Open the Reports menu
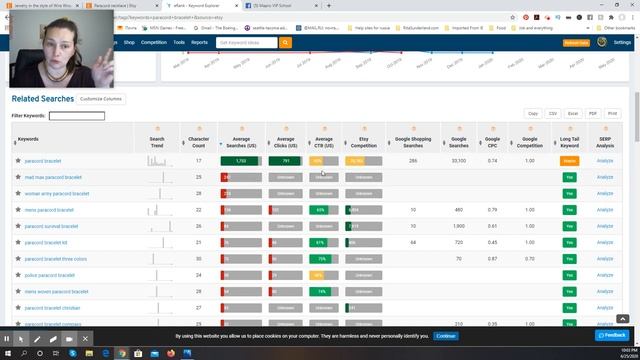 click(199, 42)
